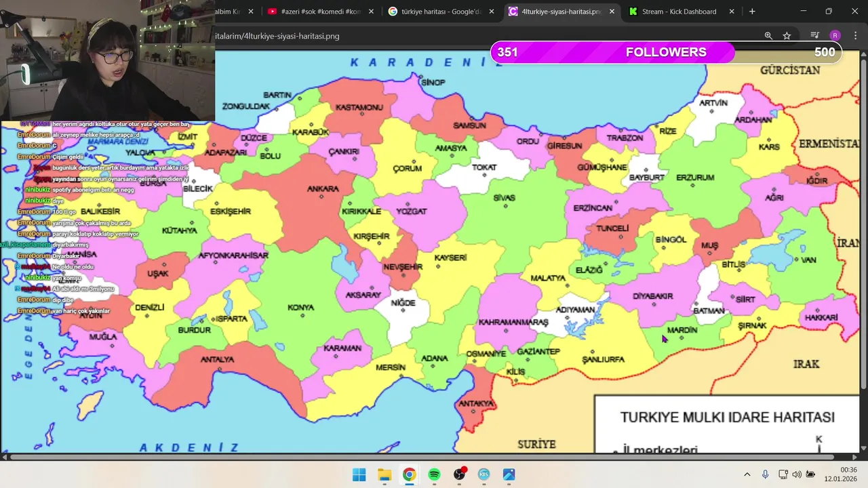Open the round teal app icon on taskbar
Image resolution: width=868 pixels, height=488 pixels.
484,474
